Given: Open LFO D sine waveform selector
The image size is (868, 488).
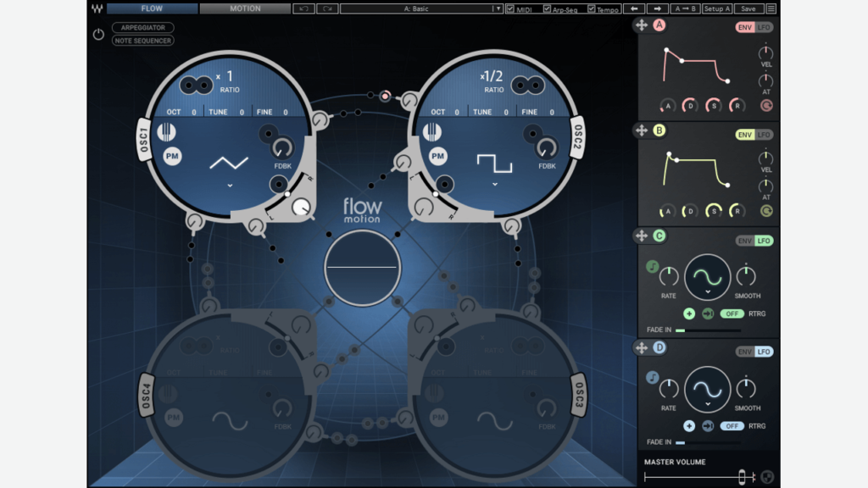Looking at the screenshot, I should click(708, 390).
